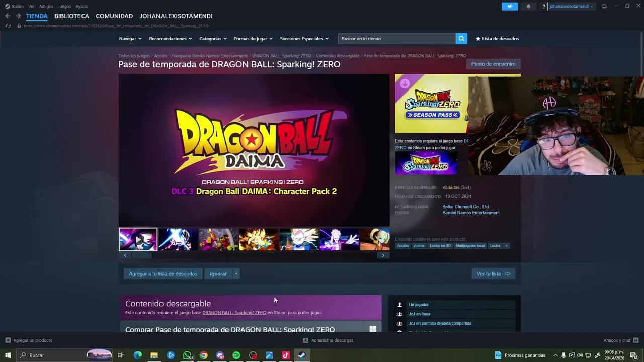Click the wishlist star icon

tap(478, 39)
